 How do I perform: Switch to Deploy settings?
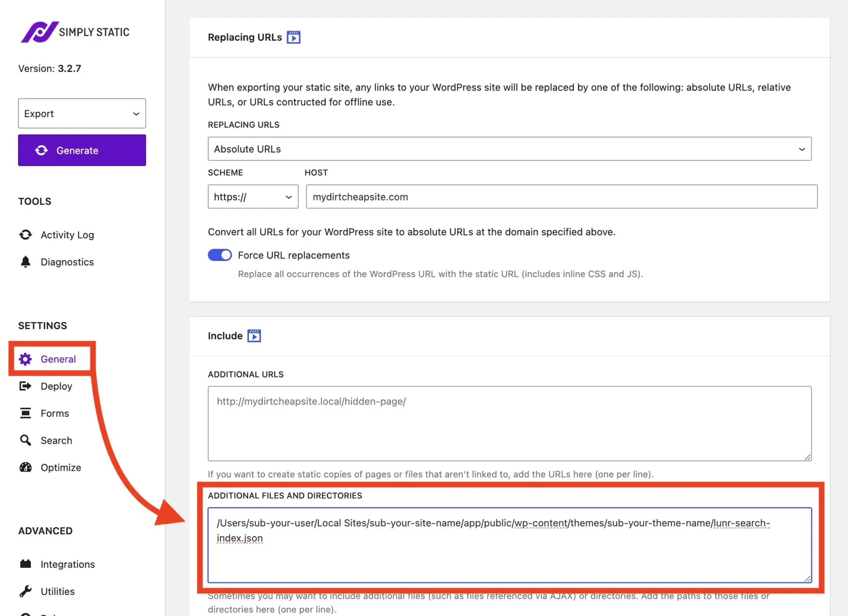point(56,386)
